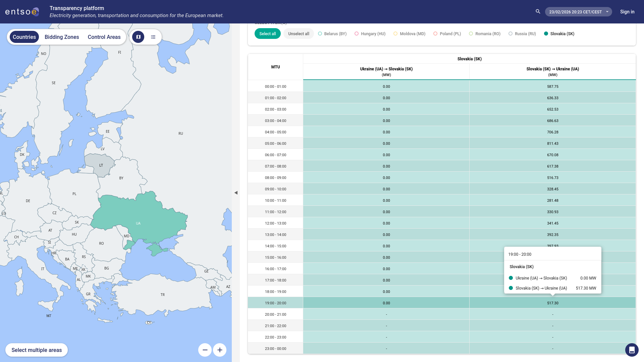Collapse map panel with arrow handle

236,193
